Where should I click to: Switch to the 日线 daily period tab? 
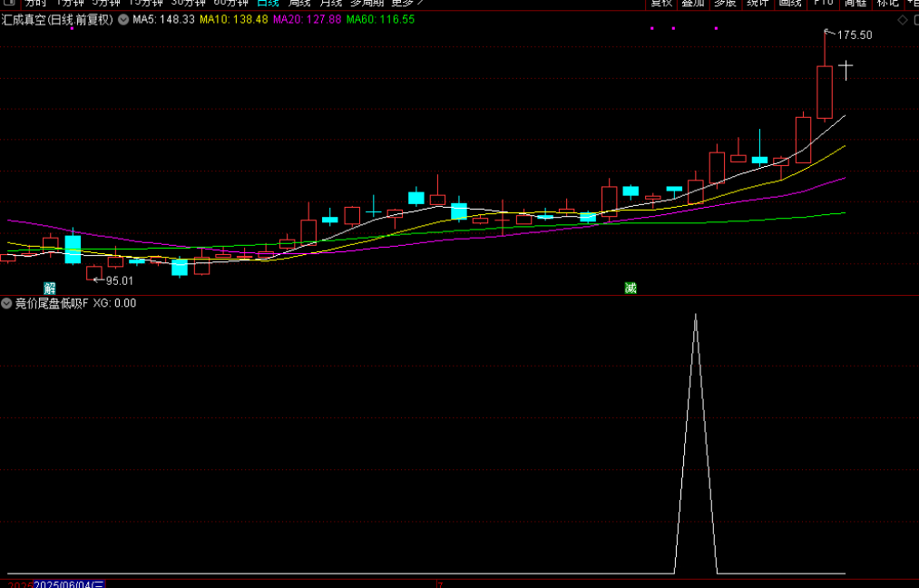coord(268,4)
